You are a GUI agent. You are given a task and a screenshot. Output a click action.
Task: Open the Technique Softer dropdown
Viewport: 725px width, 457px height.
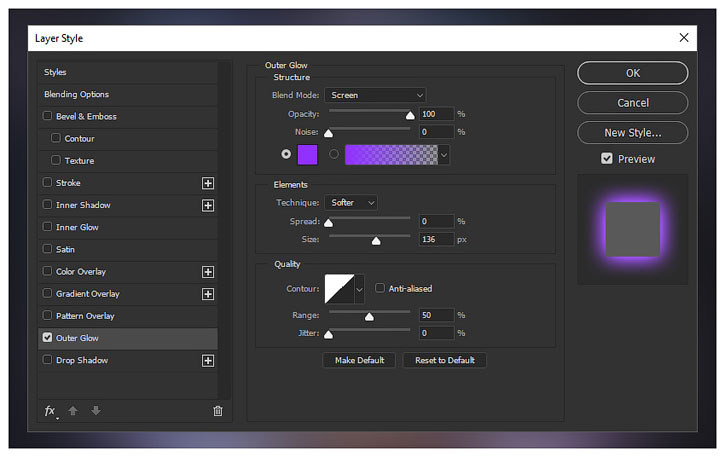[351, 203]
